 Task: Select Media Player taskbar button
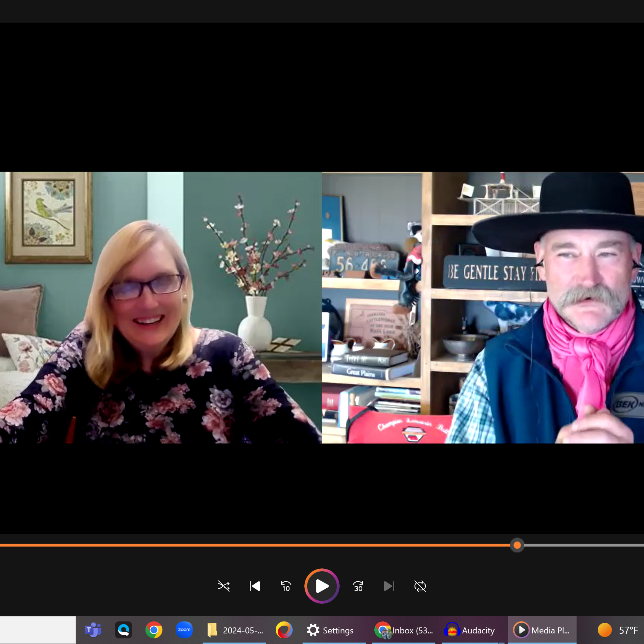pyautogui.click(x=542, y=630)
